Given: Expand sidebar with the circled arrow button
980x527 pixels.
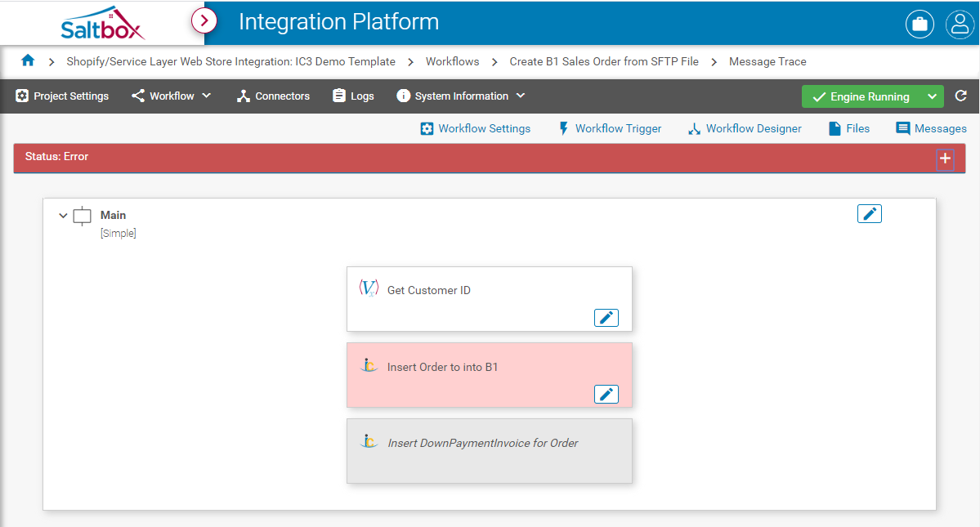Looking at the screenshot, I should [204, 21].
